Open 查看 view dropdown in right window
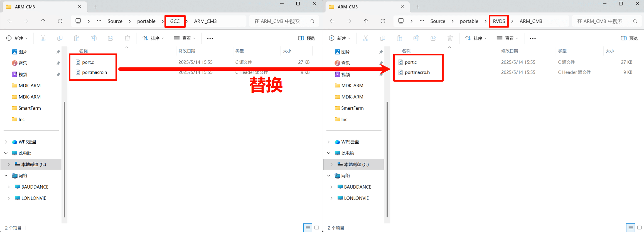This screenshot has height=232, width=644. pyautogui.click(x=508, y=38)
